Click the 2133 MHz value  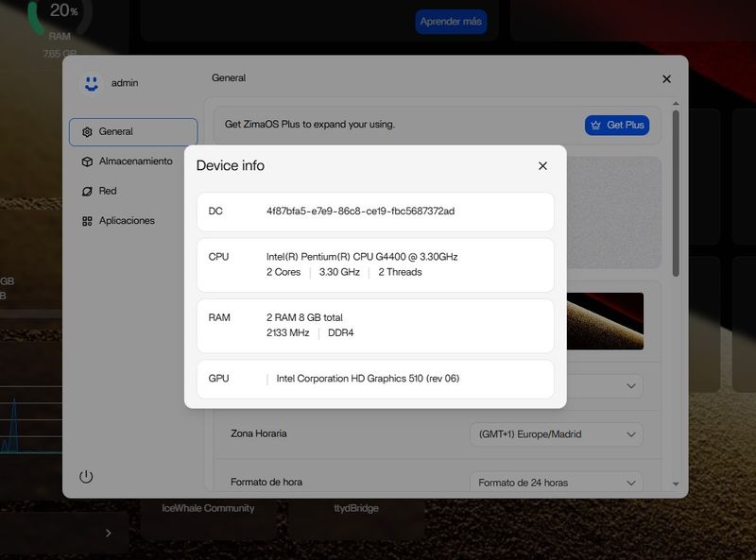coord(288,333)
